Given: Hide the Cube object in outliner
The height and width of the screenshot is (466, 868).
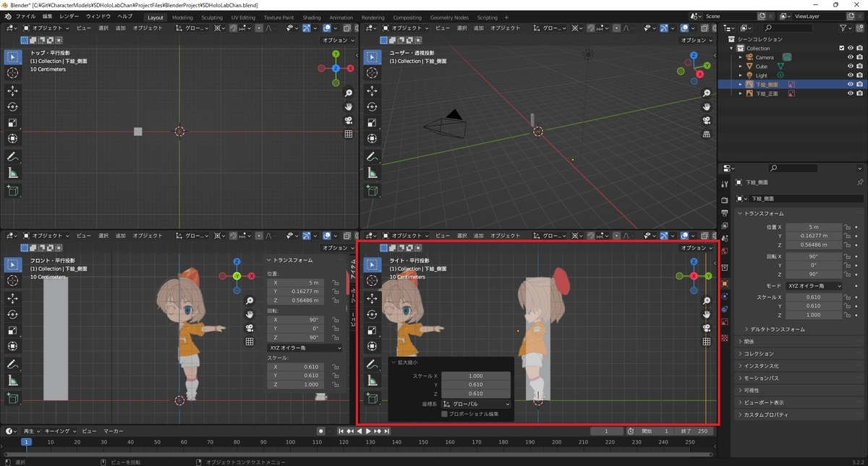Looking at the screenshot, I should coord(851,67).
